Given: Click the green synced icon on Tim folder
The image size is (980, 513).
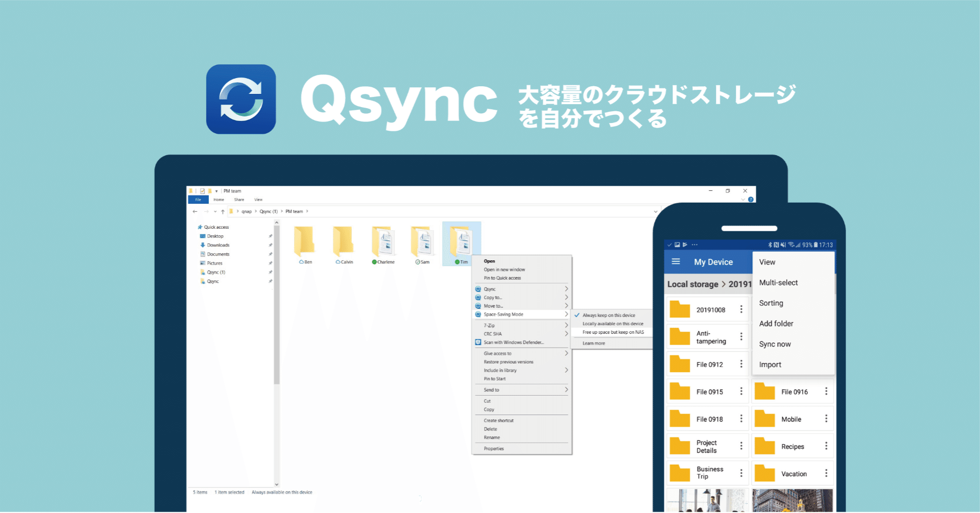Looking at the screenshot, I should [458, 262].
